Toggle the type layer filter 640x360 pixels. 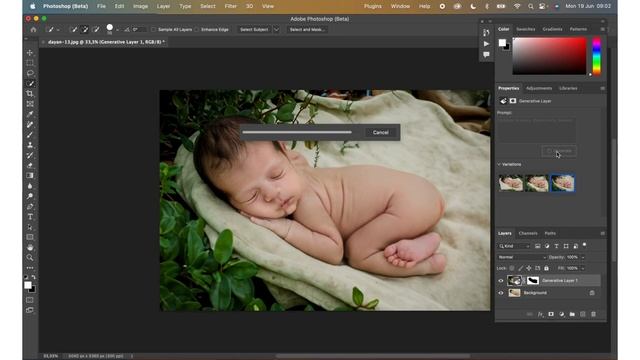pos(556,246)
